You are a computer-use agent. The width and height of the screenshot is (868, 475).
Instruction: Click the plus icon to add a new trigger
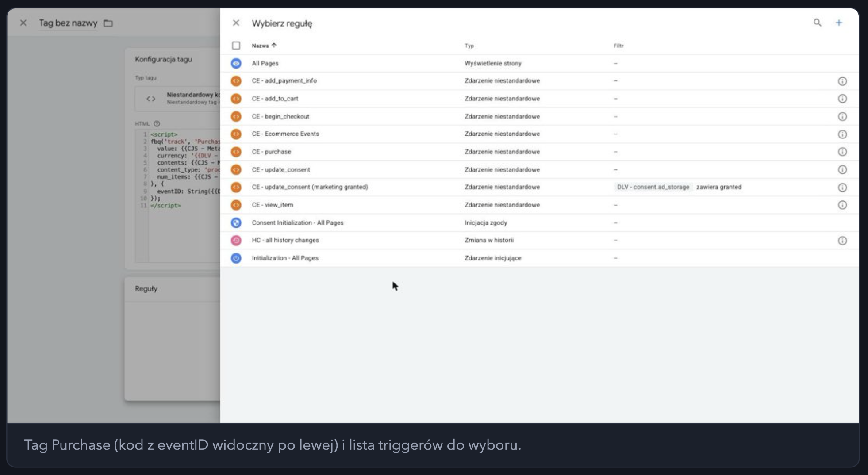pos(839,23)
